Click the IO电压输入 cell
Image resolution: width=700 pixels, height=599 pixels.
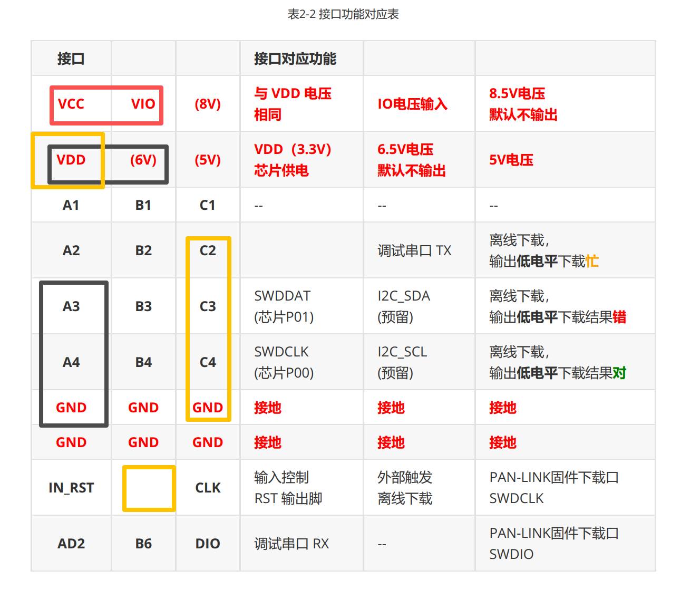pyautogui.click(x=412, y=104)
